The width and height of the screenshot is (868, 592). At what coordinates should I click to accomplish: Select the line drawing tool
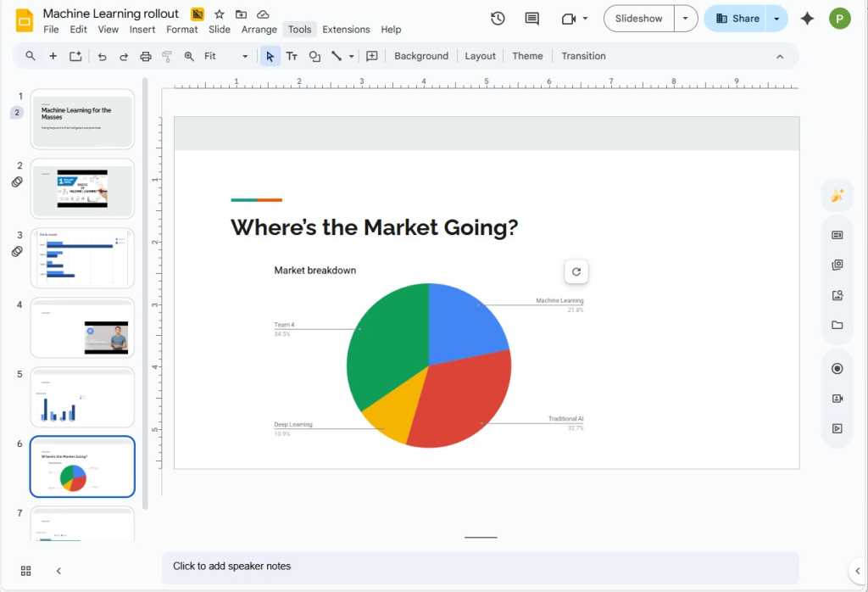337,56
